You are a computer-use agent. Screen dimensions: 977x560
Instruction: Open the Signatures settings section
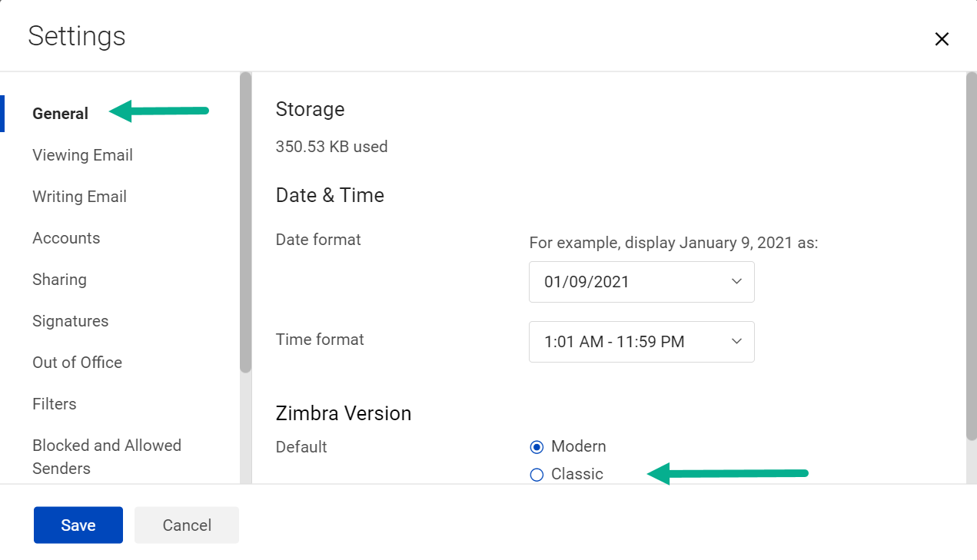[x=70, y=320]
